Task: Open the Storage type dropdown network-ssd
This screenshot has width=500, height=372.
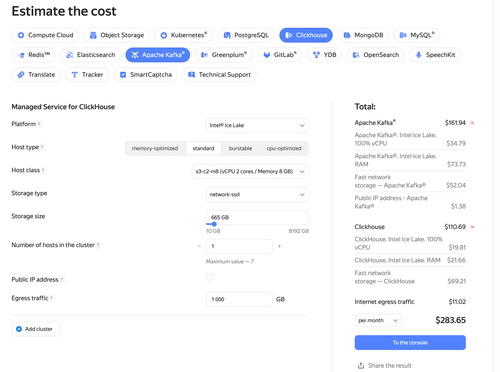Action: coord(257,194)
